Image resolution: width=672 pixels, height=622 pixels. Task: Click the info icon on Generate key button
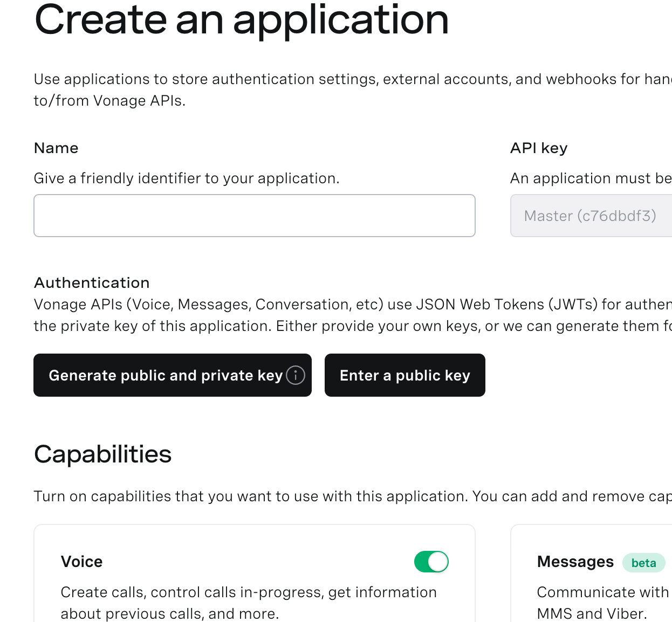(x=296, y=375)
